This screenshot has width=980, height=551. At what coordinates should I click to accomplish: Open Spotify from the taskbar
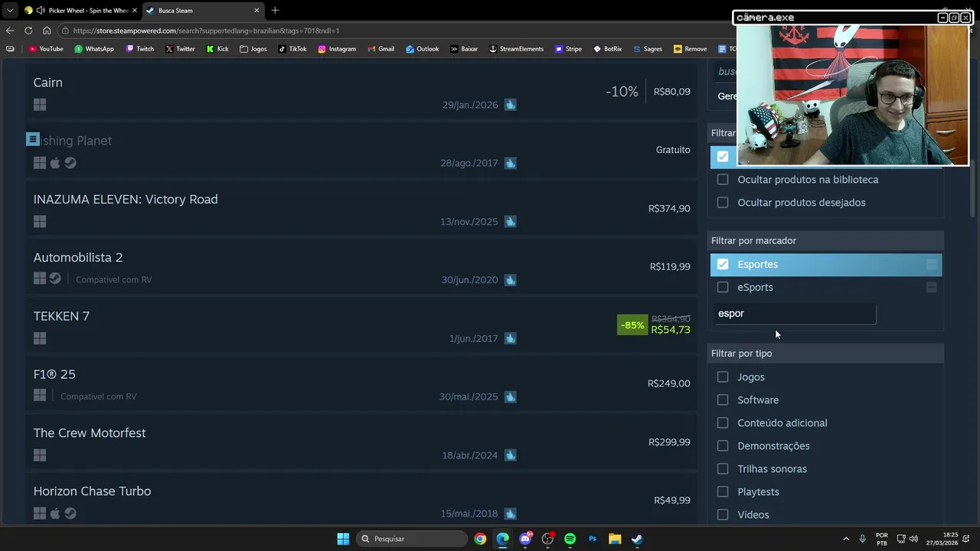click(x=570, y=539)
